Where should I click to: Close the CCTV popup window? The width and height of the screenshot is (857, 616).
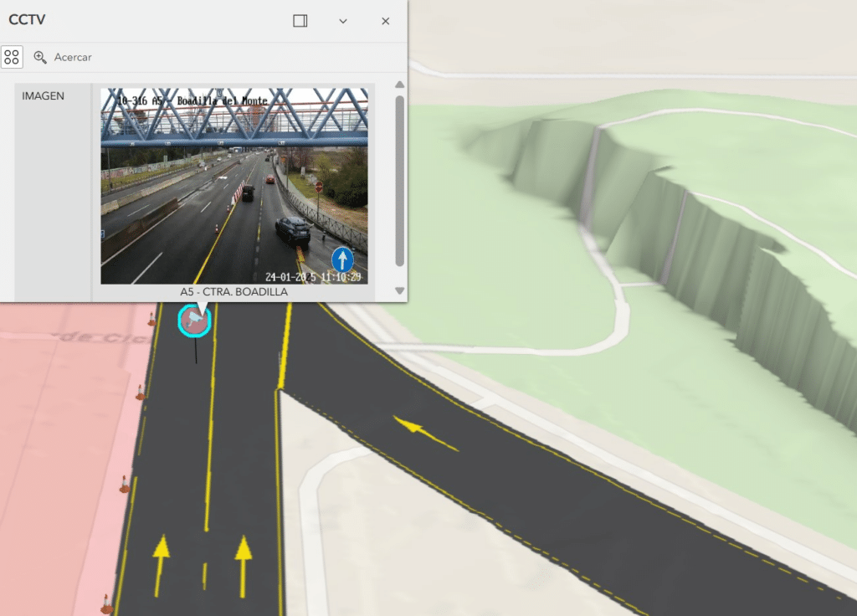tap(386, 21)
